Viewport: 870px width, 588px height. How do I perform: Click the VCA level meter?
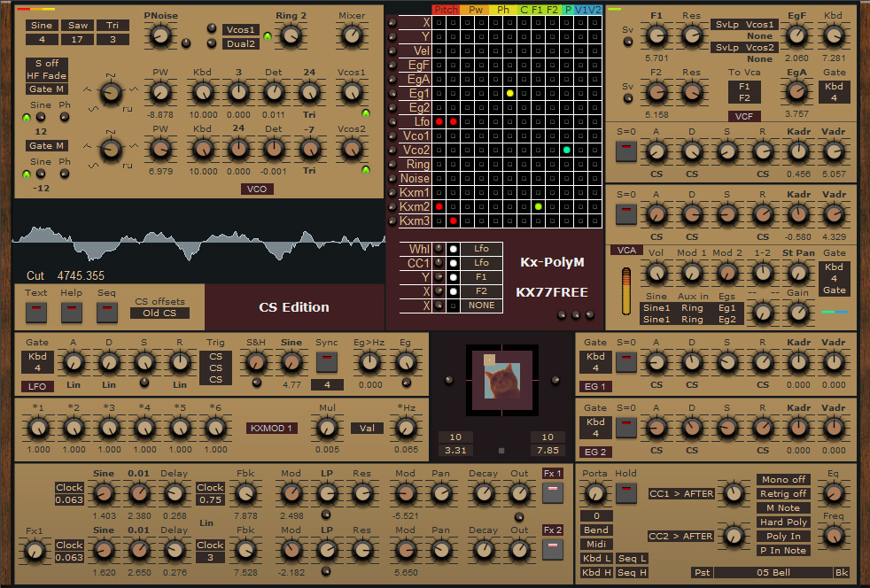(626, 291)
